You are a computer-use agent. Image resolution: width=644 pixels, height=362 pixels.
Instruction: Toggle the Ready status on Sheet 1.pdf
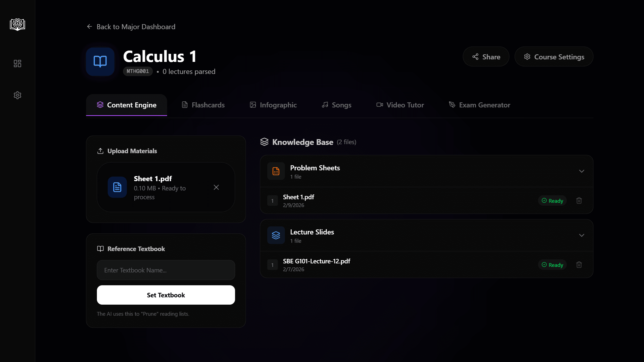[552, 200]
